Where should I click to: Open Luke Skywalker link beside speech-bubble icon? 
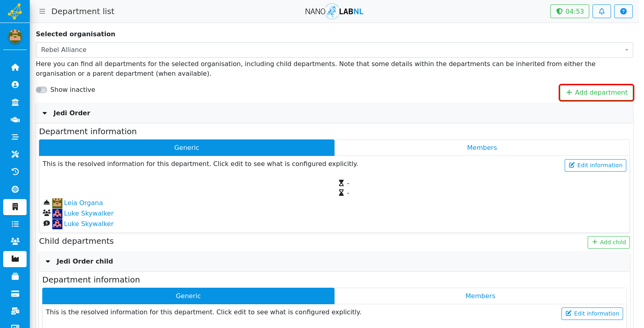[x=89, y=224]
